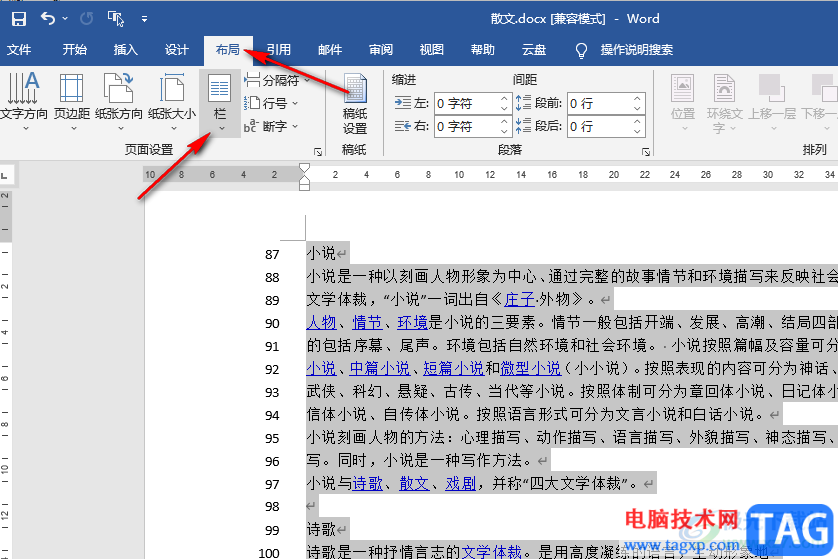838x559 pixels.
Task: Open the Undo history dropdown arrow
Action: pyautogui.click(x=65, y=19)
